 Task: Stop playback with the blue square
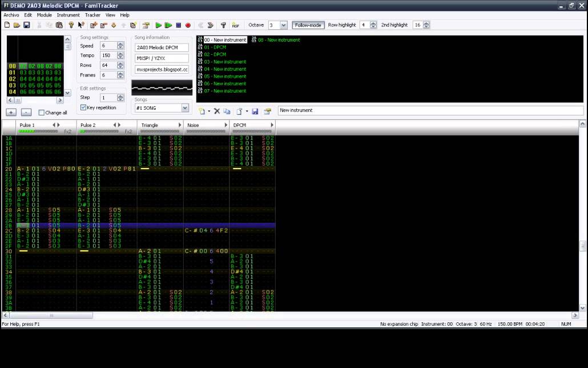point(179,25)
